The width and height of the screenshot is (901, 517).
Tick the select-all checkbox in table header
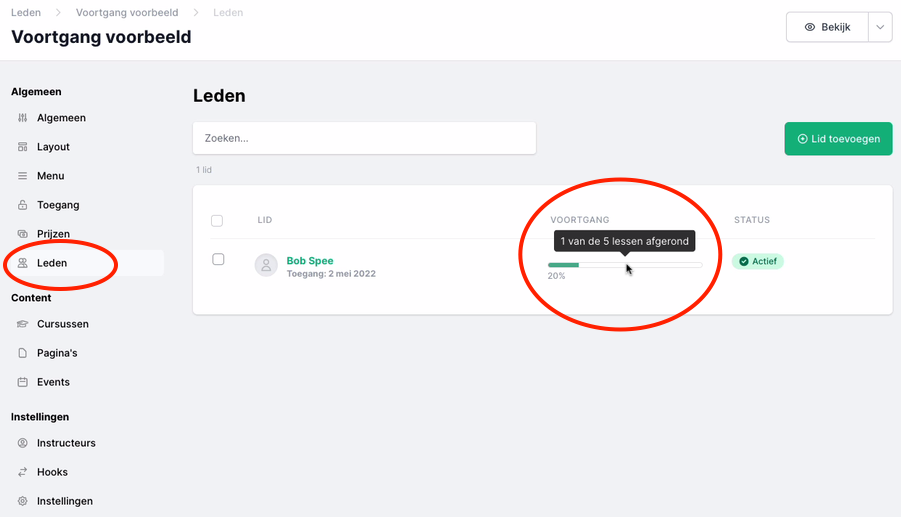click(217, 221)
